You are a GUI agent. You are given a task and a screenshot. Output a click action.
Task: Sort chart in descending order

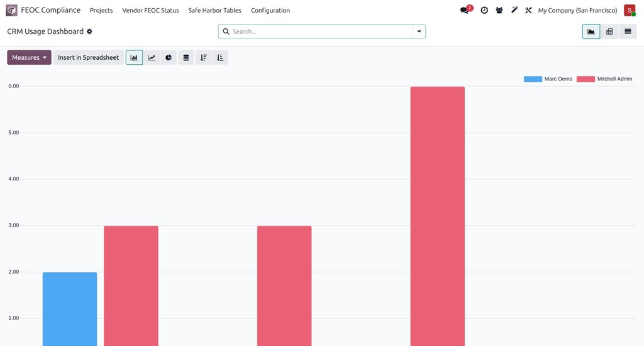click(x=203, y=57)
